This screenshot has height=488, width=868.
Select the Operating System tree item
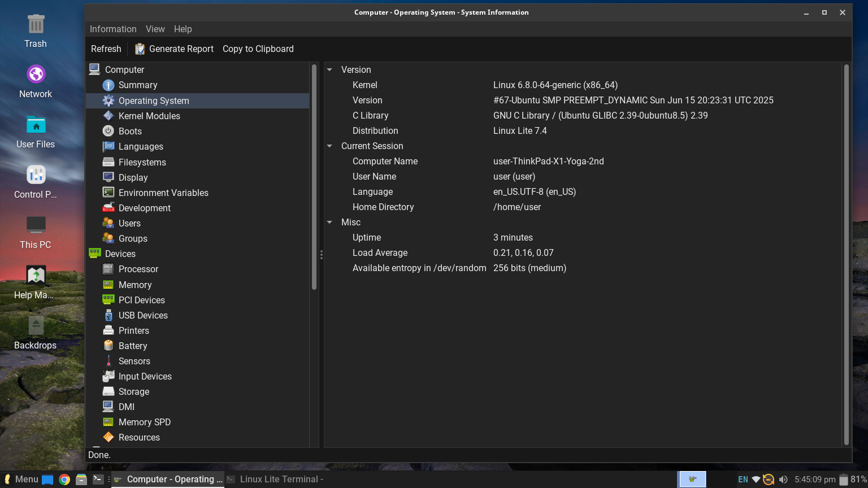click(x=198, y=101)
